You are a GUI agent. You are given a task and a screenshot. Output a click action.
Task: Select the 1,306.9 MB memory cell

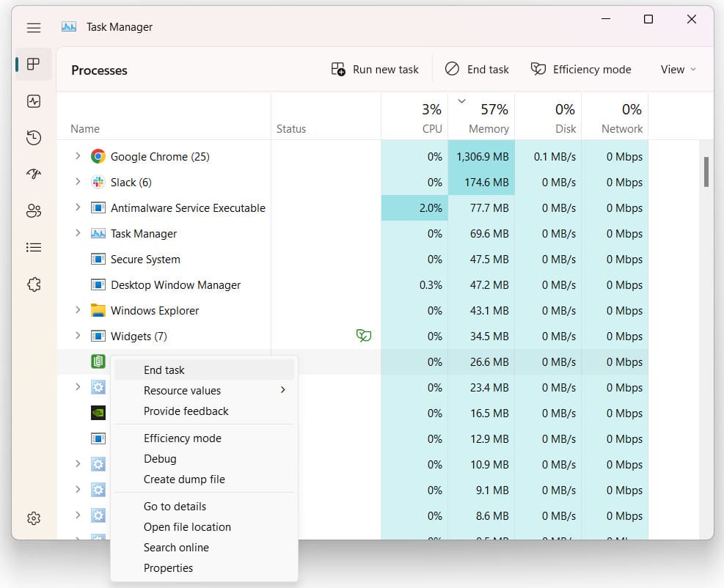click(481, 156)
